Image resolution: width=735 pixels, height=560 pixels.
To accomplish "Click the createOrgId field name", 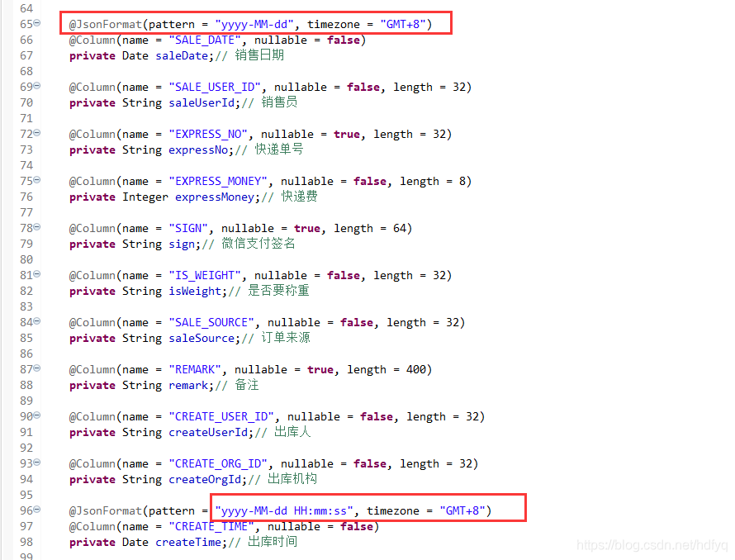I will [206, 480].
